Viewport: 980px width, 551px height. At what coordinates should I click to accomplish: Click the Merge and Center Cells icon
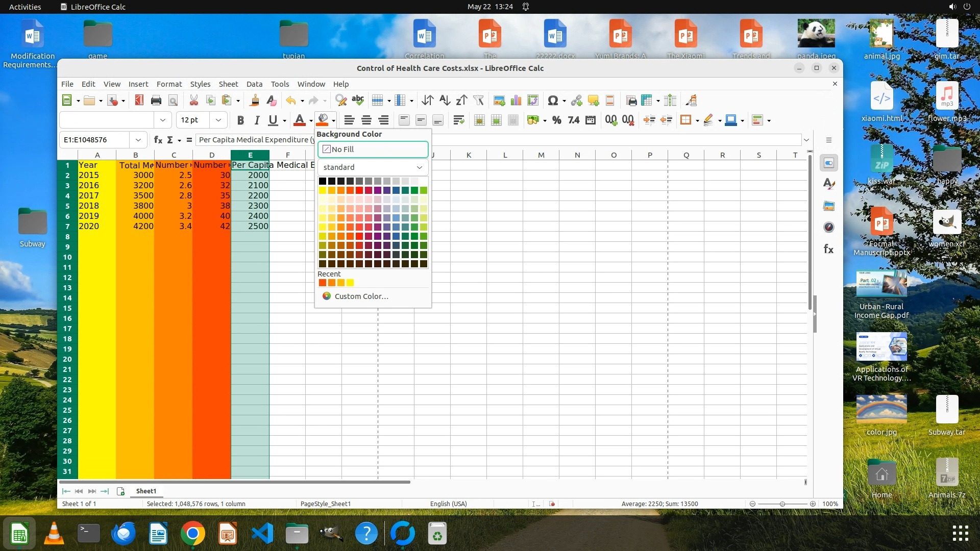[x=479, y=120]
